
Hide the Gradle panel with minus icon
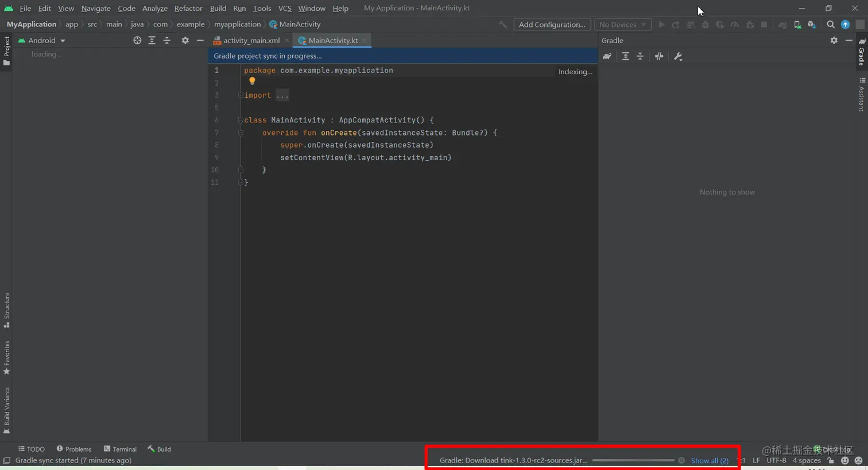[849, 40]
